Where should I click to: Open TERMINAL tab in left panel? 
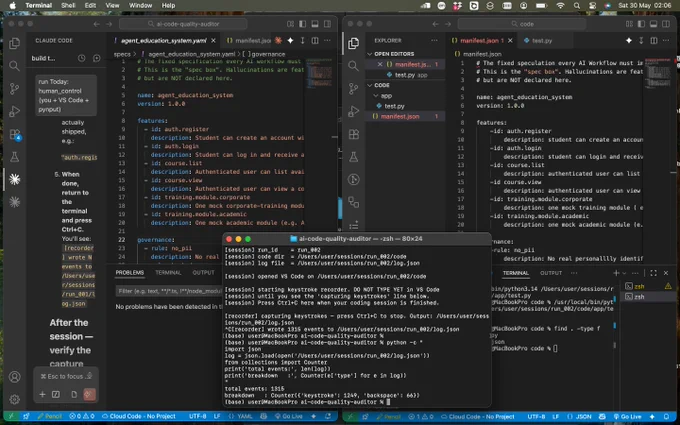pos(168,272)
